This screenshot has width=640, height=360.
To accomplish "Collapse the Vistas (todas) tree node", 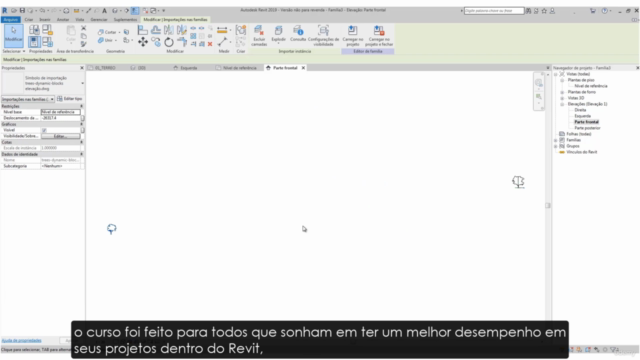I will (556, 74).
